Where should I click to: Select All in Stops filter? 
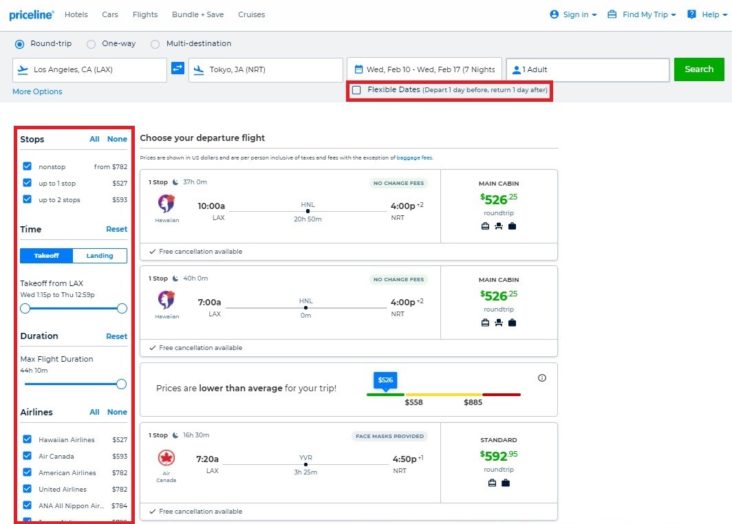point(94,139)
